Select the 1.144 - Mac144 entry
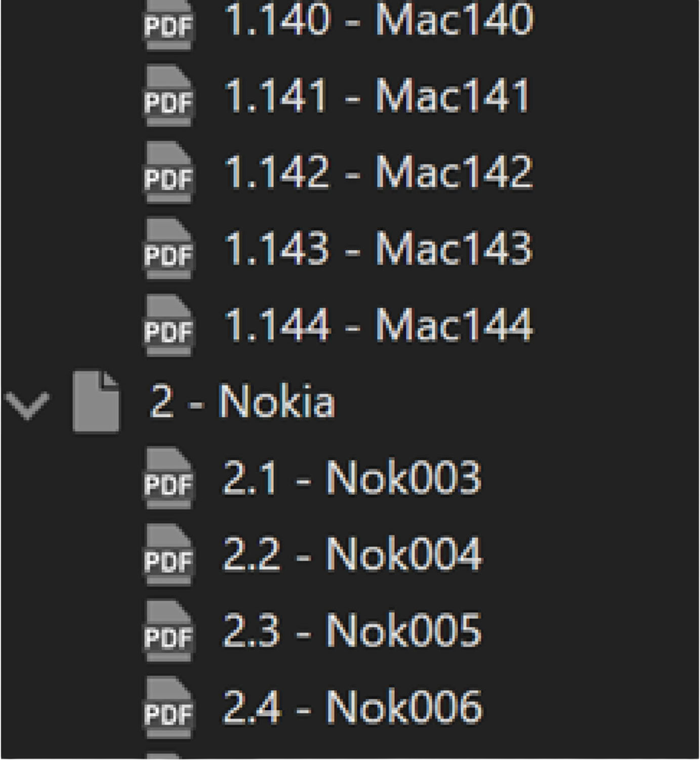 point(379,325)
